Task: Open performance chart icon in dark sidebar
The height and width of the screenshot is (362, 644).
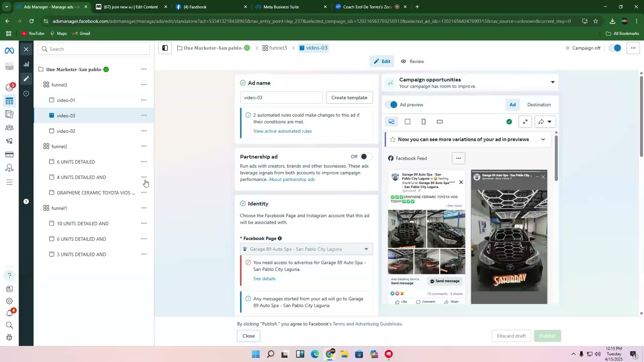Action: click(26, 64)
